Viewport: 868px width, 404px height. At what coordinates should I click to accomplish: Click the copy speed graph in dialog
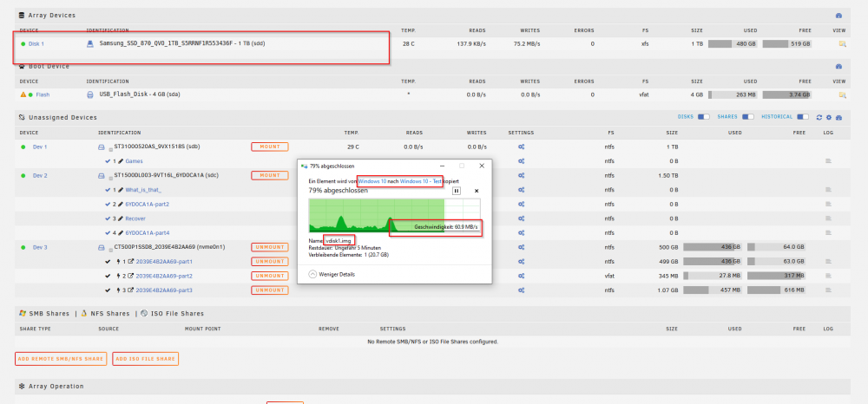pyautogui.click(x=394, y=216)
